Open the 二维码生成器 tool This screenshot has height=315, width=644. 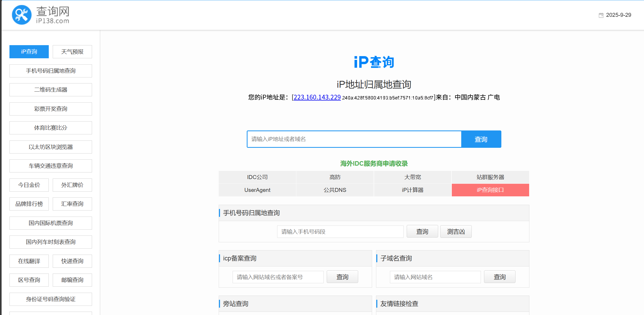pos(51,90)
